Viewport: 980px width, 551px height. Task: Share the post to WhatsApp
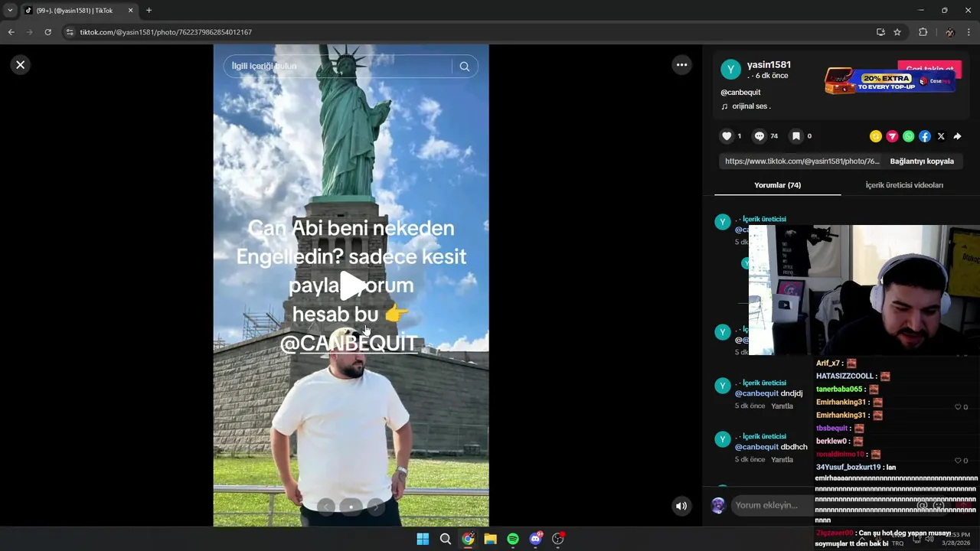click(x=908, y=136)
